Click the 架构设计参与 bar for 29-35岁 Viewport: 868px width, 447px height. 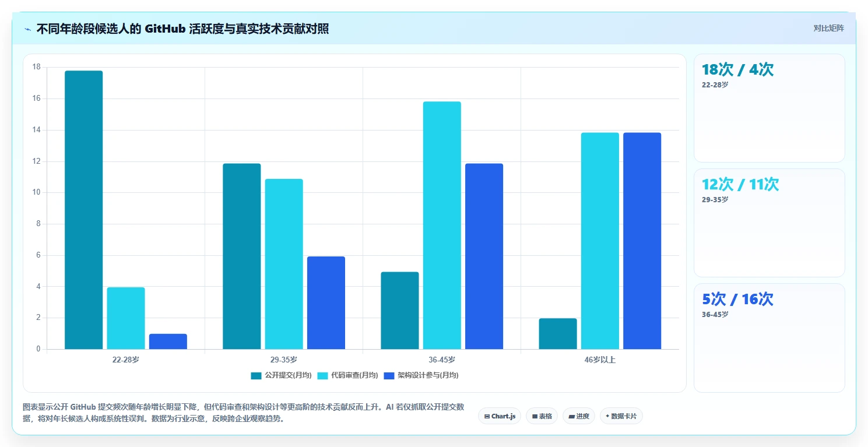[x=326, y=303]
